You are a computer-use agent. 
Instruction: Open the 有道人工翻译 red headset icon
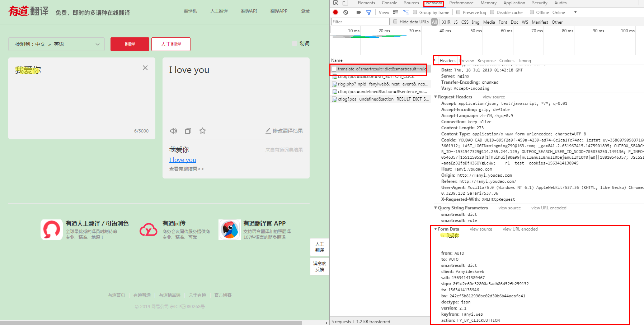click(x=52, y=229)
